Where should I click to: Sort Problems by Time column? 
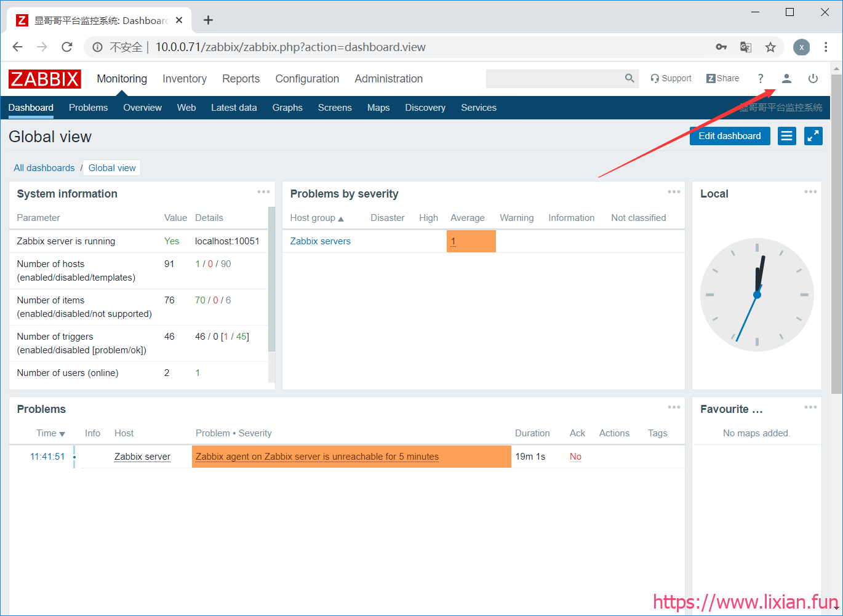click(x=50, y=433)
